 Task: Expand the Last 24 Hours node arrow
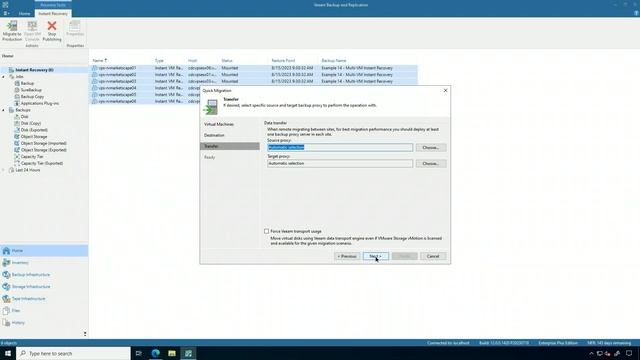coord(4,170)
